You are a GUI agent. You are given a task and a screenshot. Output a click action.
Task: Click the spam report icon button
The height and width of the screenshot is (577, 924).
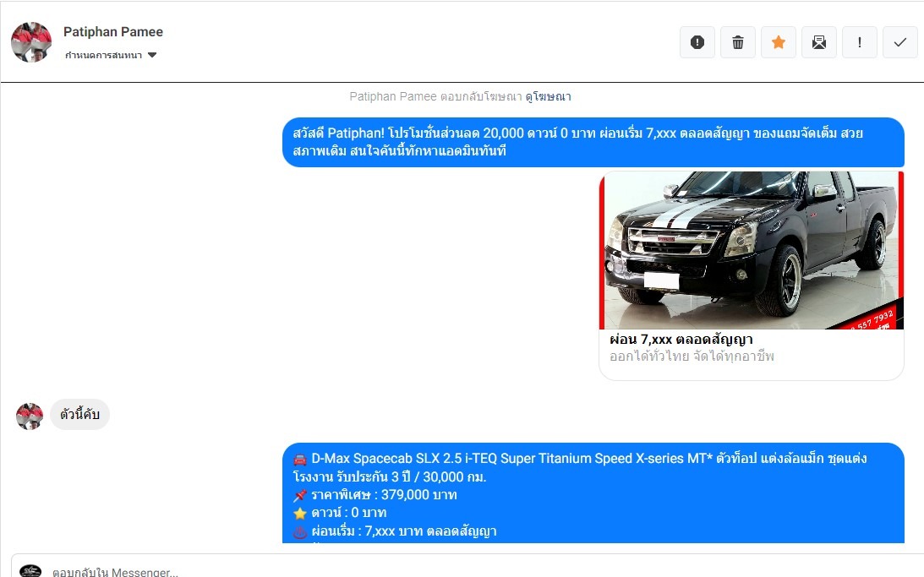point(697,42)
